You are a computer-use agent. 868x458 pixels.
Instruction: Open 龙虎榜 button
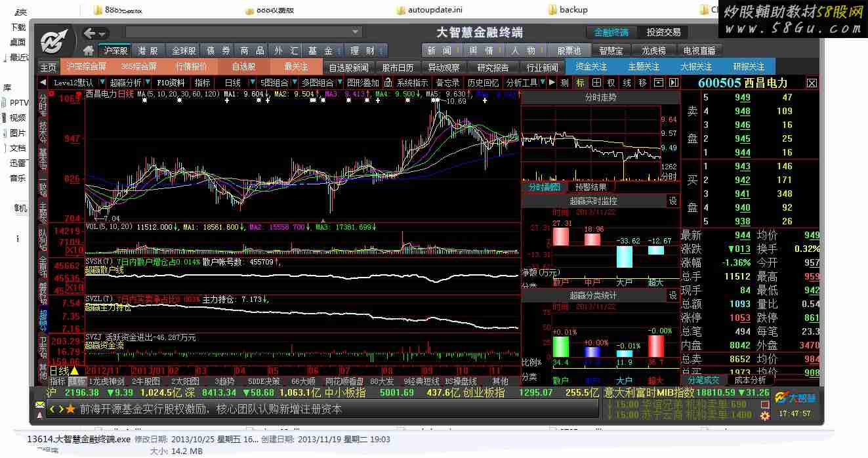[653, 51]
